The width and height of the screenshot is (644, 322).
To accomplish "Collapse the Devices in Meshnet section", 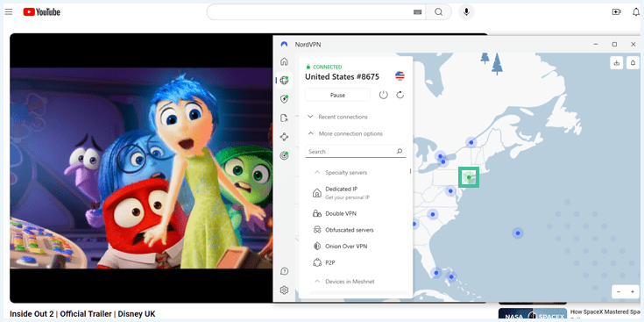I will coord(344,282).
